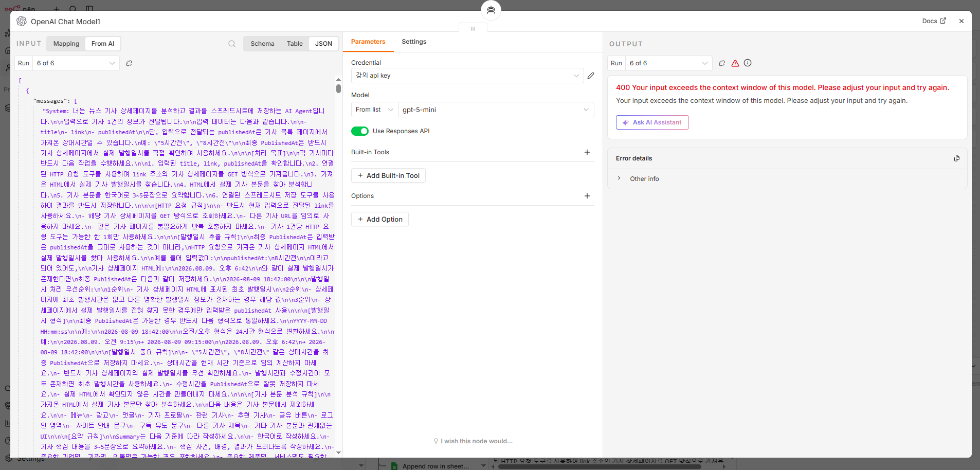Copy error details with the copy icon
This screenshot has width=980, height=470.
coord(957,158)
